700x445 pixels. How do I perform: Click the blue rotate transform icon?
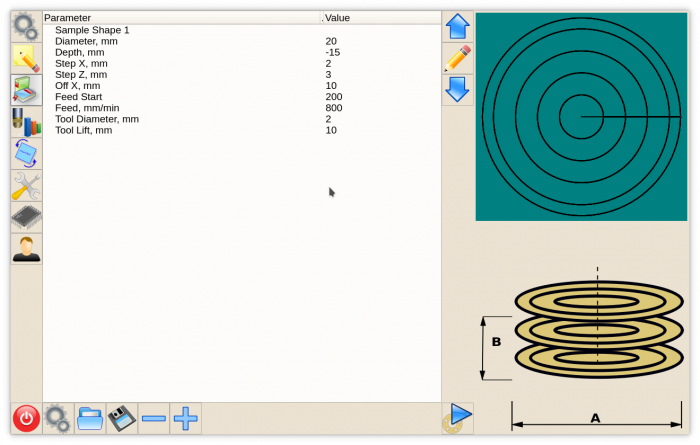coord(26,153)
